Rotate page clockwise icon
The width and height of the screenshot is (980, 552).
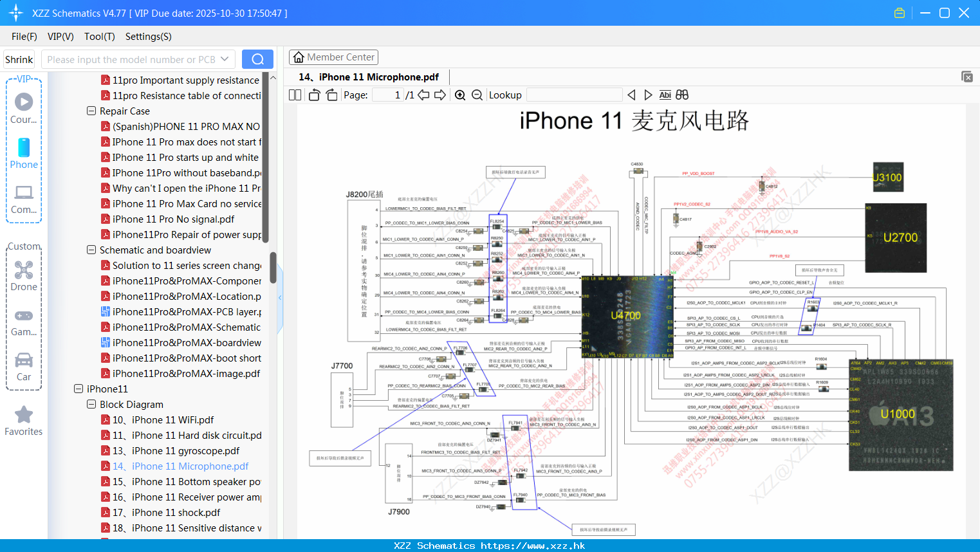331,95
